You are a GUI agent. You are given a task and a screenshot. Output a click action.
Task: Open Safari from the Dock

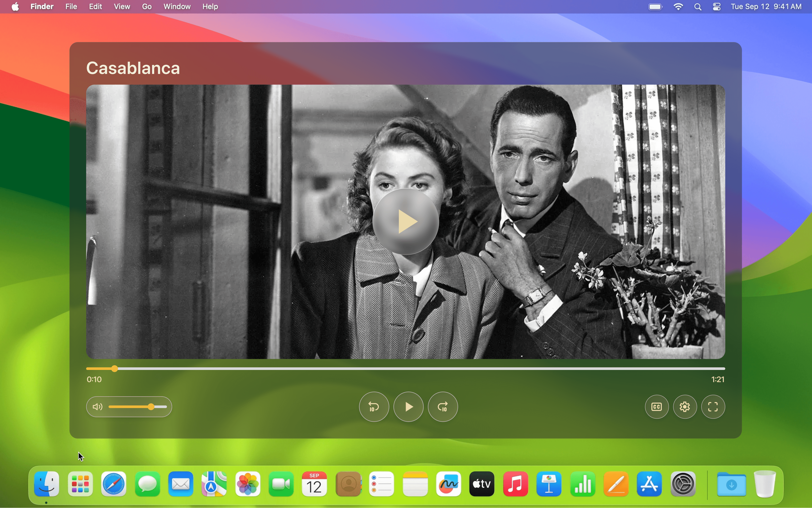click(114, 484)
